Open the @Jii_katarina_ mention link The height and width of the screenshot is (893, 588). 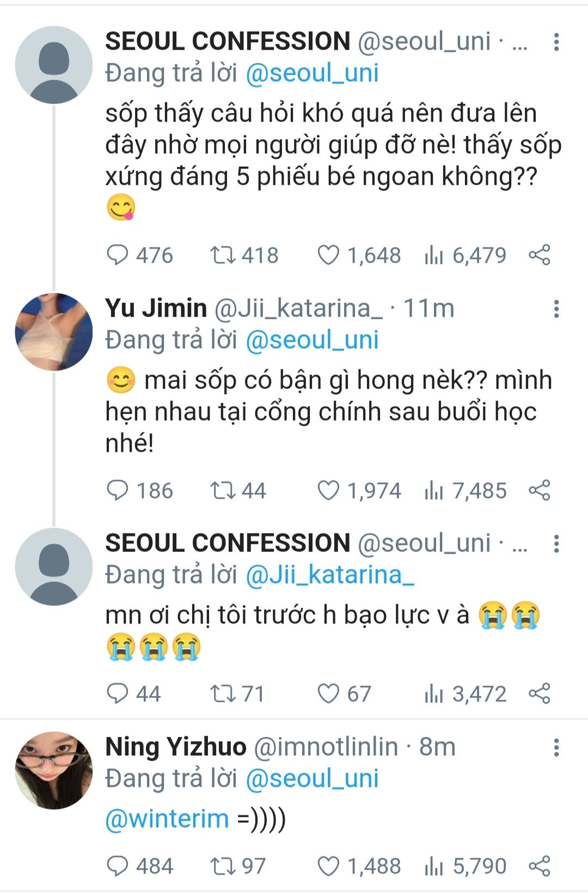tap(330, 575)
